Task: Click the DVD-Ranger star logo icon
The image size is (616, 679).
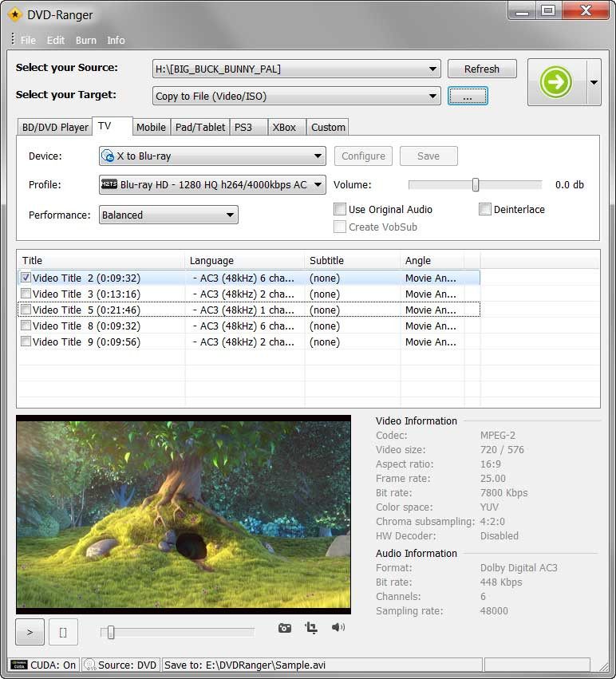Action: 14,14
